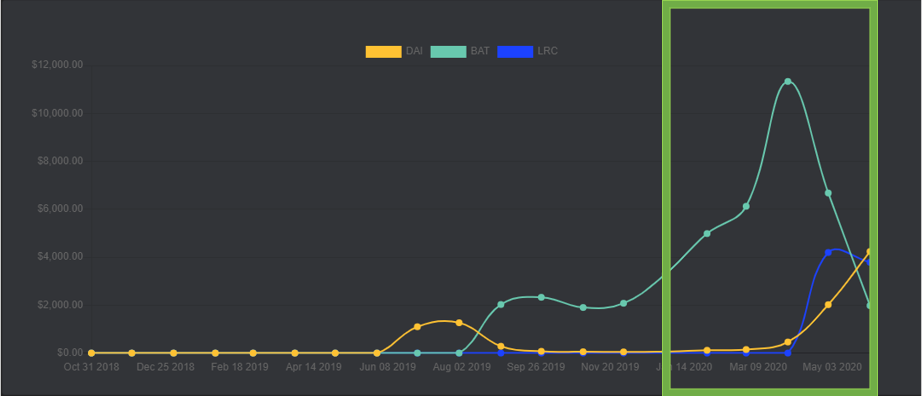The height and width of the screenshot is (396, 922).
Task: Toggle the BAT series legend label
Action: point(480,51)
